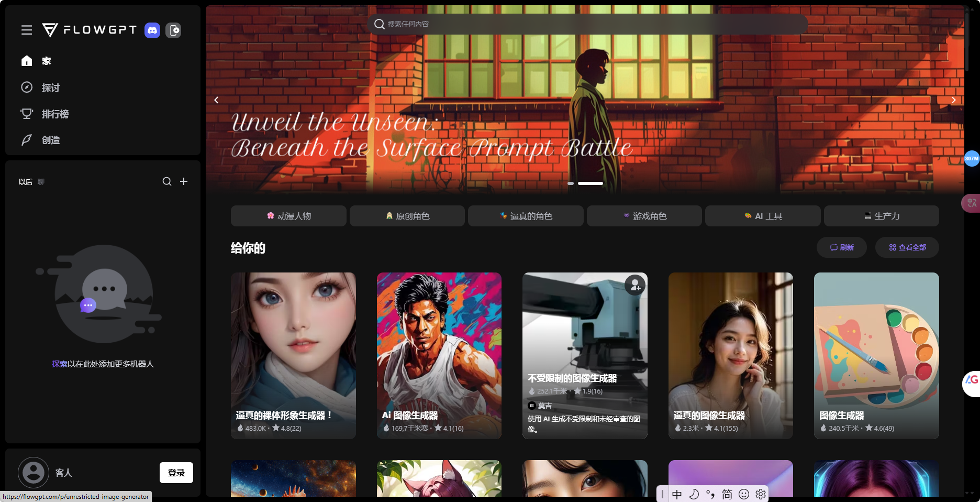This screenshot has width=980, height=502.
Task: Open the hamburger menu icon
Action: click(27, 30)
